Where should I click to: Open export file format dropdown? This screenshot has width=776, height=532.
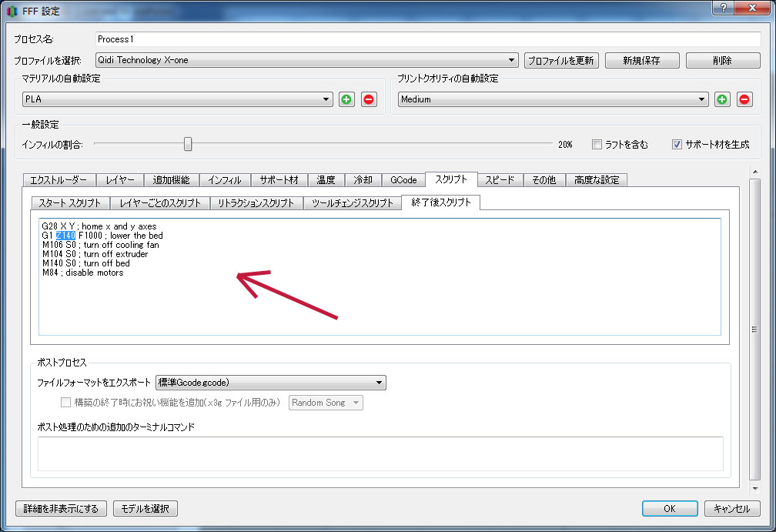click(270, 383)
